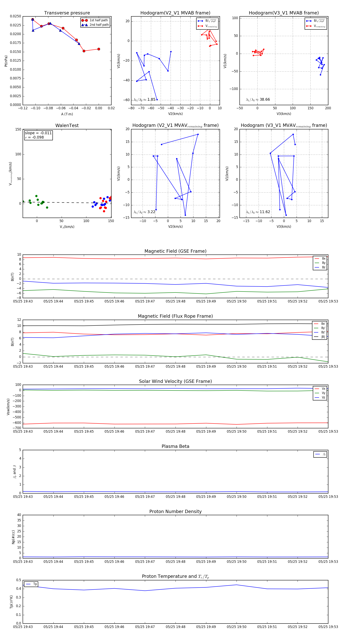Image resolution: width=351 pixels, height=644 pixels.
Task: Click 'B(nT)' y-axis label of flux rope plot
Action: pos(12,342)
